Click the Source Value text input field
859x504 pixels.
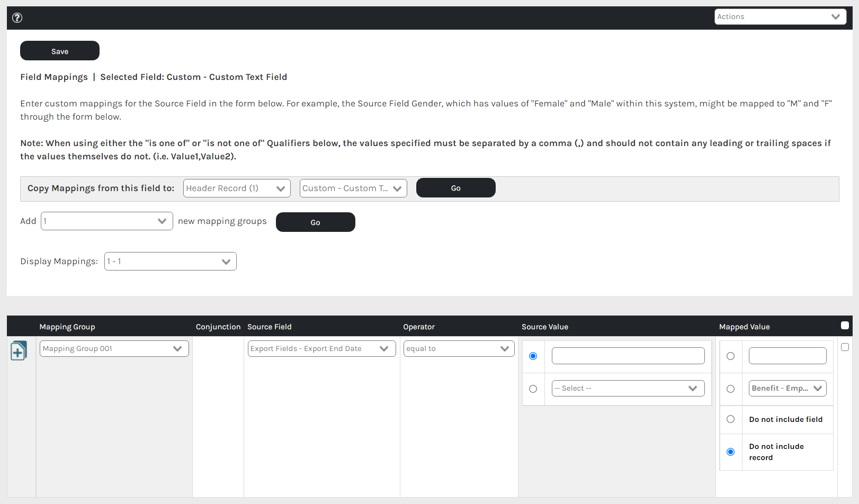click(628, 356)
